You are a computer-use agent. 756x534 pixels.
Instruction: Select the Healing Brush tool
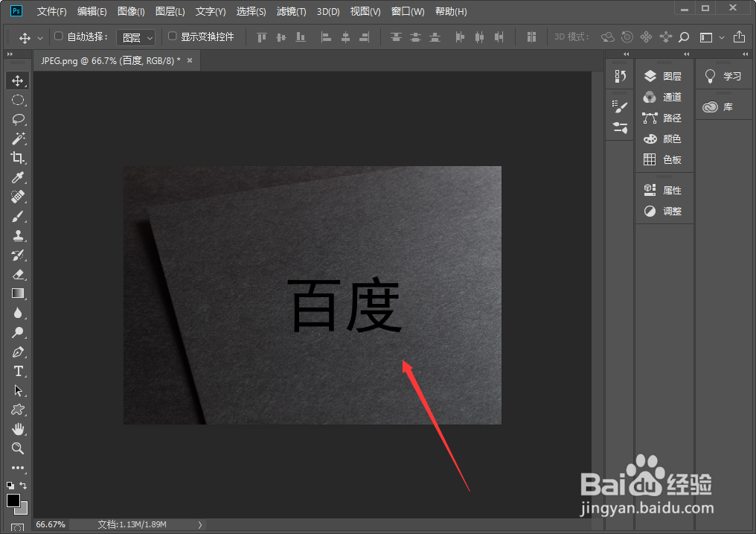pyautogui.click(x=18, y=197)
